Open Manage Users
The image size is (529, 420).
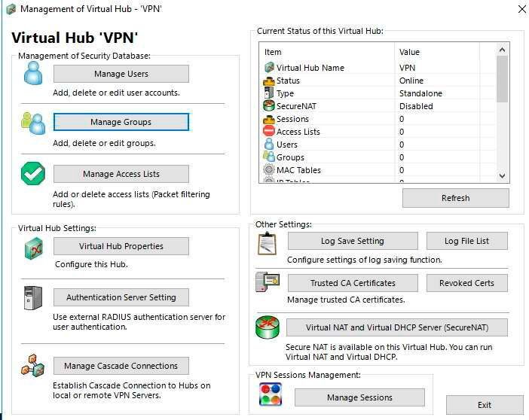(x=121, y=74)
